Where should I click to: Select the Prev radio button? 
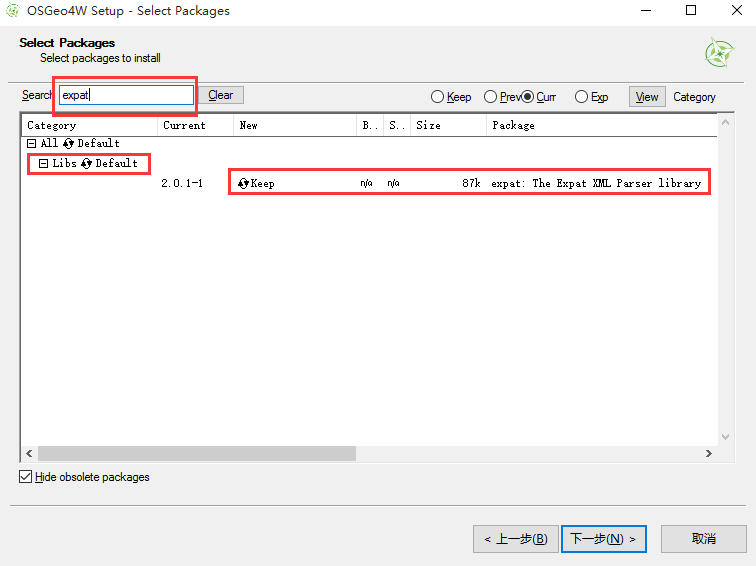click(490, 97)
